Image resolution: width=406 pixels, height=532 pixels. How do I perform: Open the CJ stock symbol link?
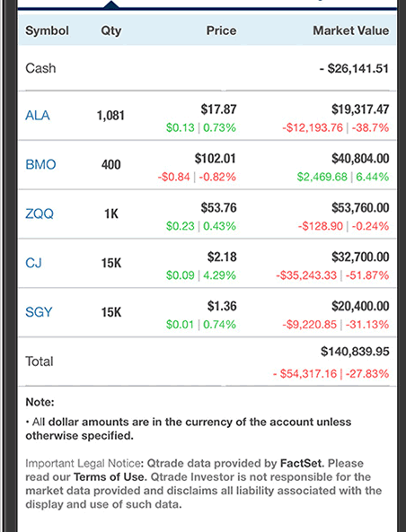tap(33, 263)
